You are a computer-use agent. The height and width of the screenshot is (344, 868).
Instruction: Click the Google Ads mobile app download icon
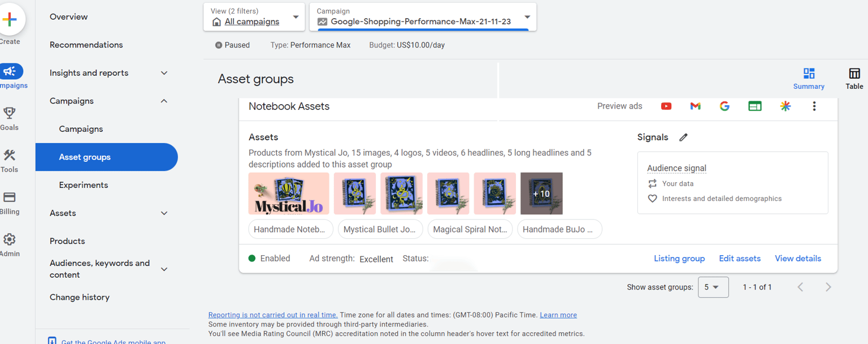tap(52, 341)
